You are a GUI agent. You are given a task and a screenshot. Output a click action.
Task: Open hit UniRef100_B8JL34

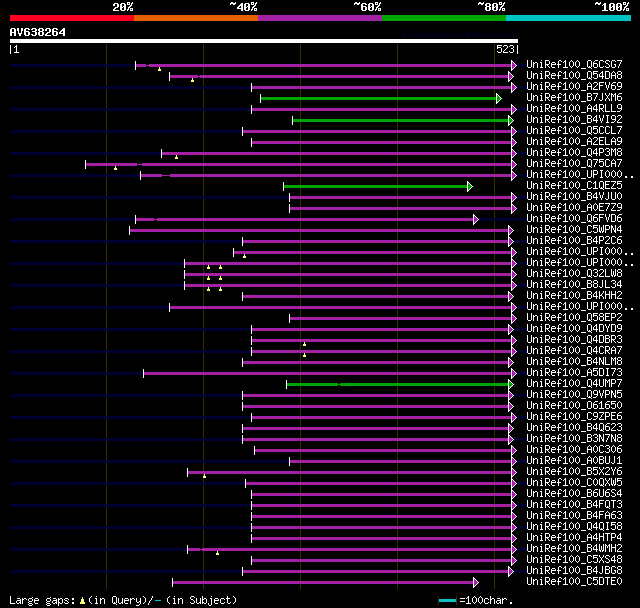[574, 284]
